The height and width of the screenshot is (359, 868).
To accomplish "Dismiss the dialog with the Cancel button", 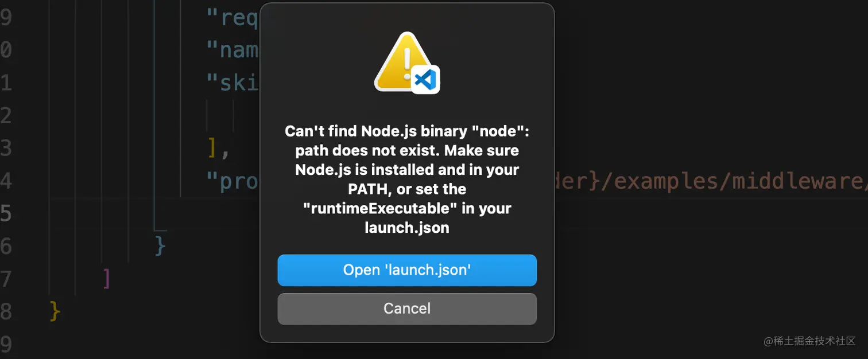I will (407, 309).
